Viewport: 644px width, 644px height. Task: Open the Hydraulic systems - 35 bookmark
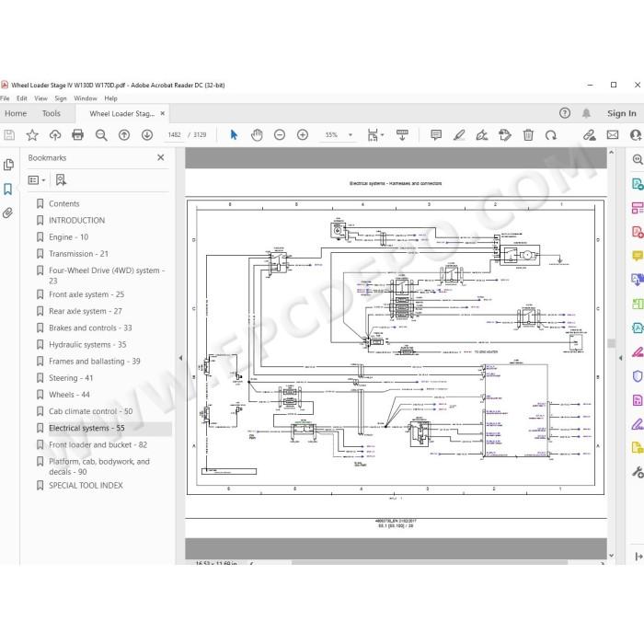pyautogui.click(x=87, y=345)
